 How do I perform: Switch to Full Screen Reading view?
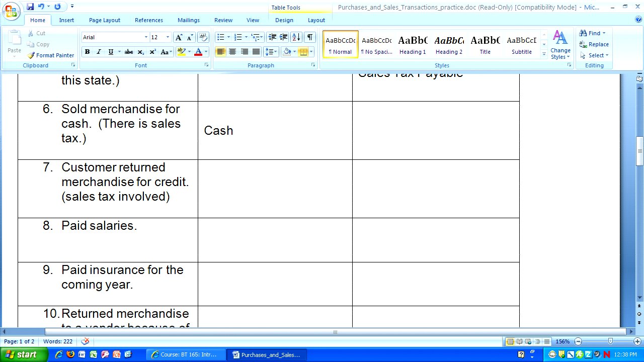coord(520,341)
